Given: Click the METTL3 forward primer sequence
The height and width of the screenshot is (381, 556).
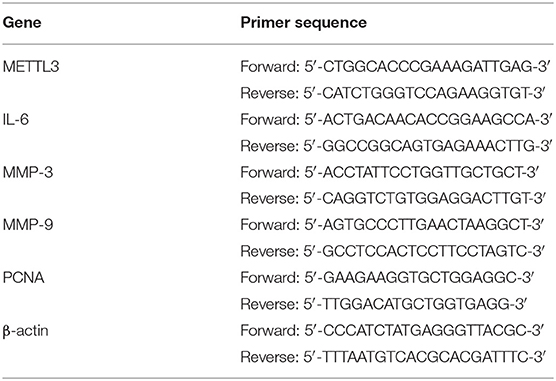Looking at the screenshot, I should [395, 66].
